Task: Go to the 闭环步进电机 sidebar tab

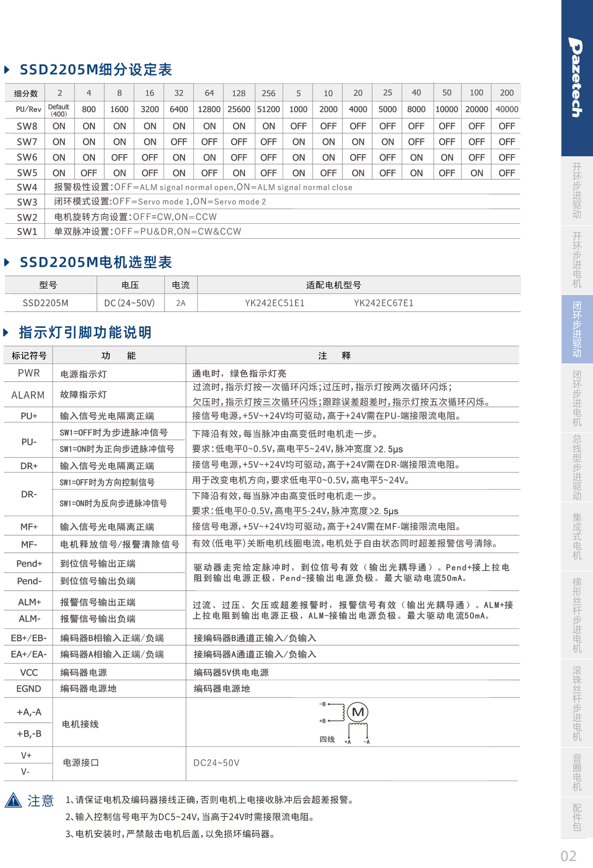Action: tap(577, 398)
